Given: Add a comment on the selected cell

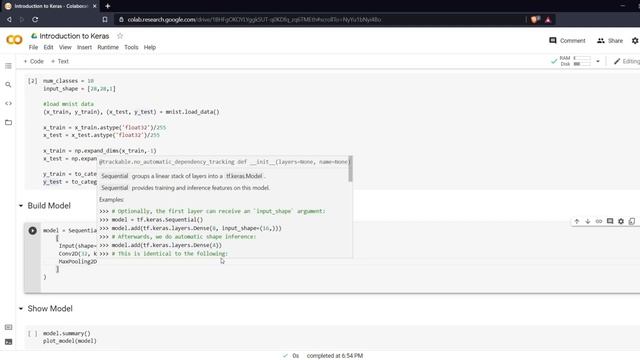Looking at the screenshot, I should (610, 221).
